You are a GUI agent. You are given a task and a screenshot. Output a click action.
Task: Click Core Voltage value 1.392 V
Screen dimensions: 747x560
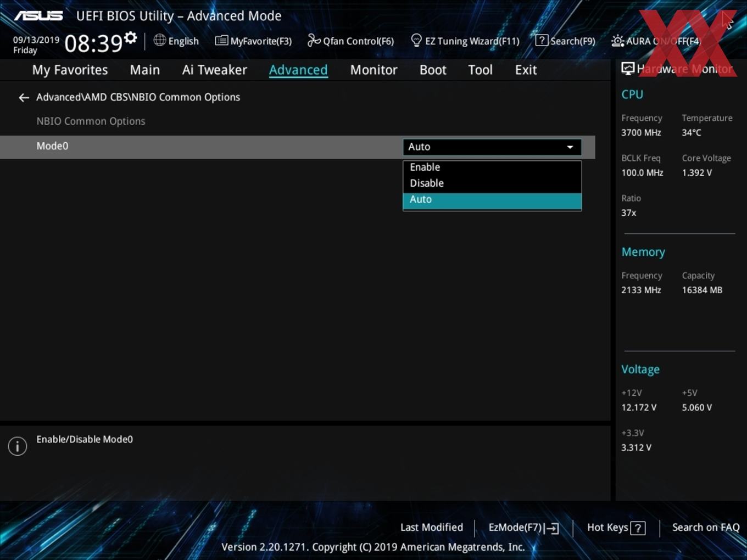tap(696, 172)
